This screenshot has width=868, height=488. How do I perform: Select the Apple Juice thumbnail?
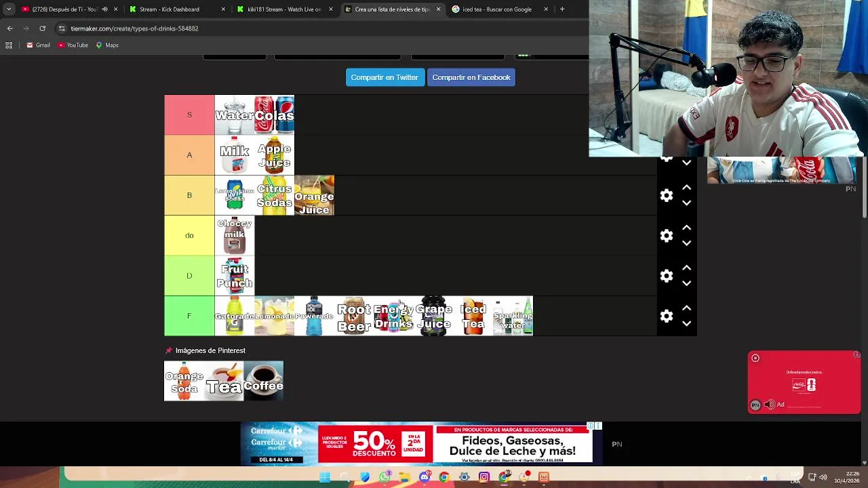[x=275, y=155]
